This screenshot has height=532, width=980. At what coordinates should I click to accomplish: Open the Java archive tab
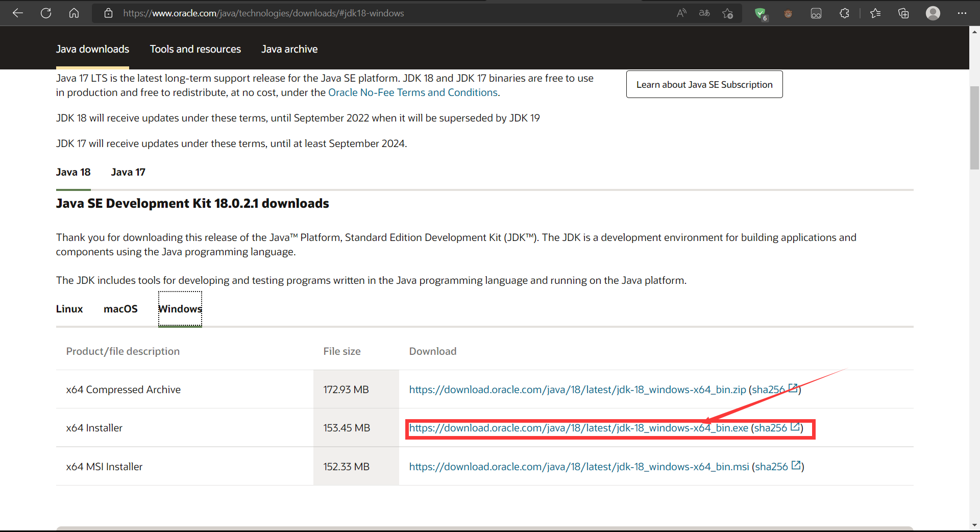(289, 49)
